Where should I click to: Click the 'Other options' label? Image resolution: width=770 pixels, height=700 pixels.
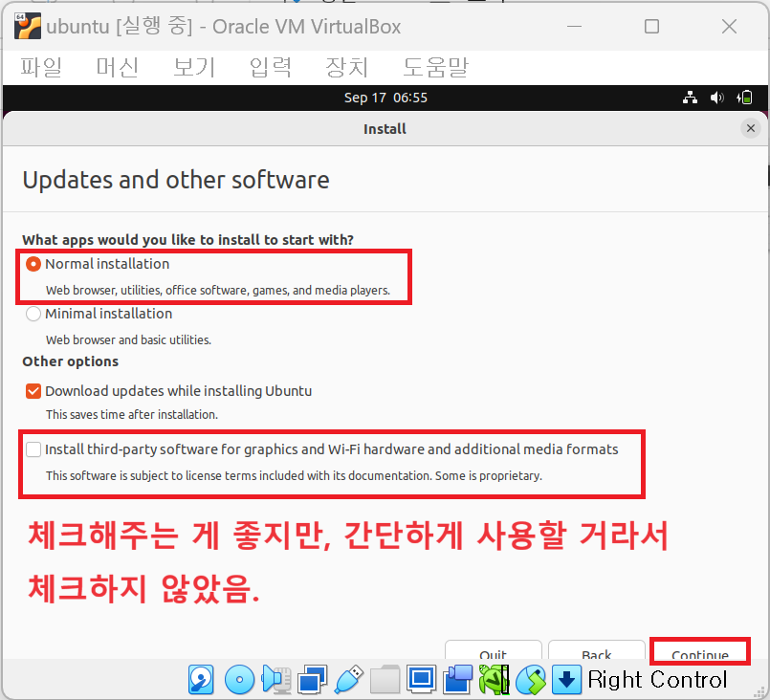click(70, 361)
